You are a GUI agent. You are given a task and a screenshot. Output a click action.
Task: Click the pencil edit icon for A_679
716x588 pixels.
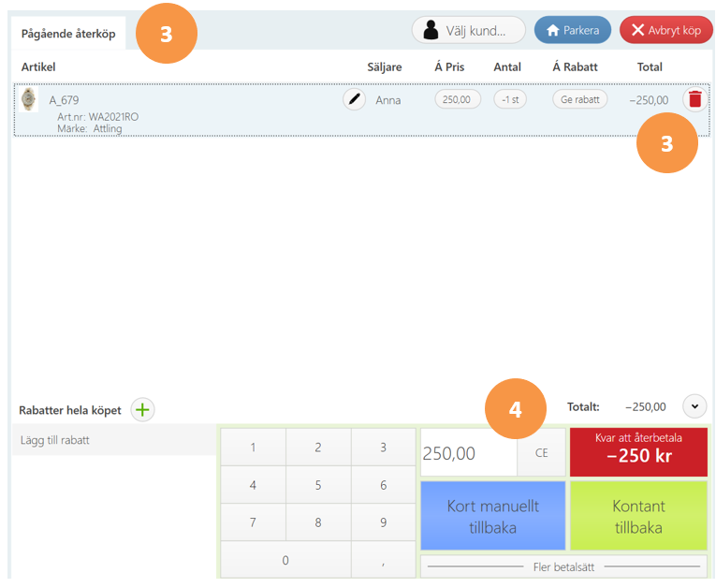tap(355, 99)
